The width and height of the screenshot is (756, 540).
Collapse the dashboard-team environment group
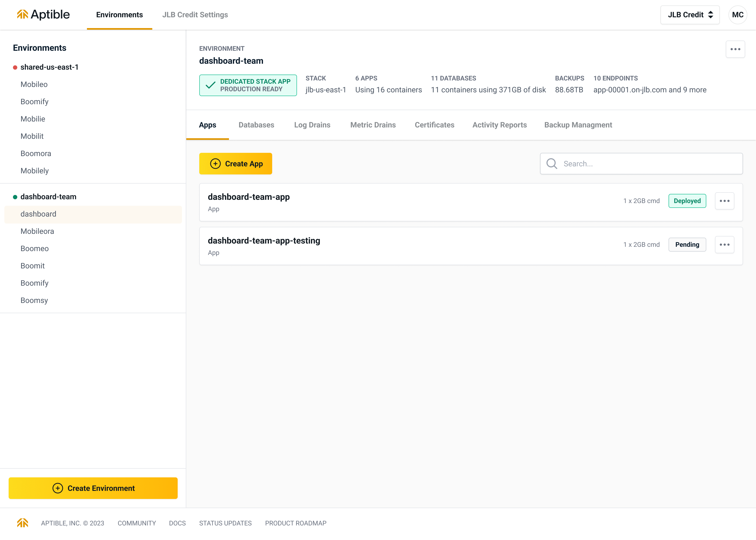click(x=48, y=197)
